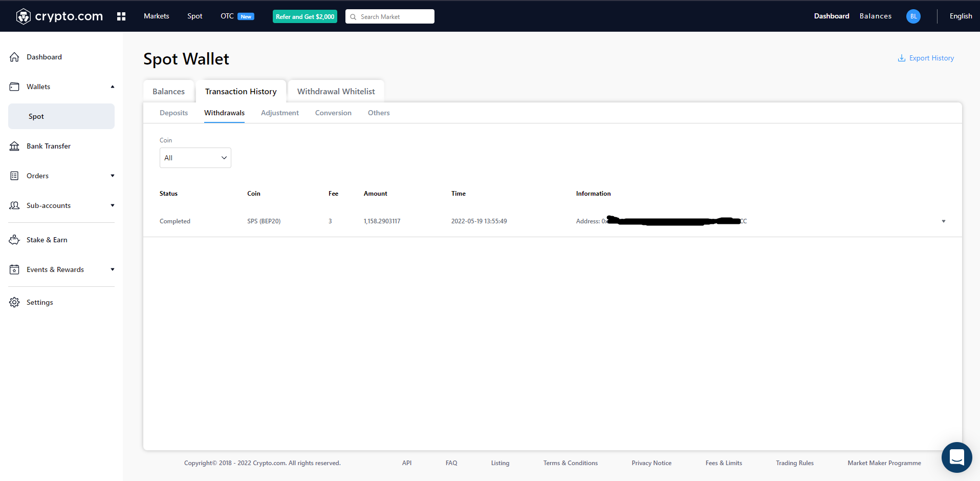
Task: Open Dashboard in the top-right header
Action: click(x=832, y=16)
